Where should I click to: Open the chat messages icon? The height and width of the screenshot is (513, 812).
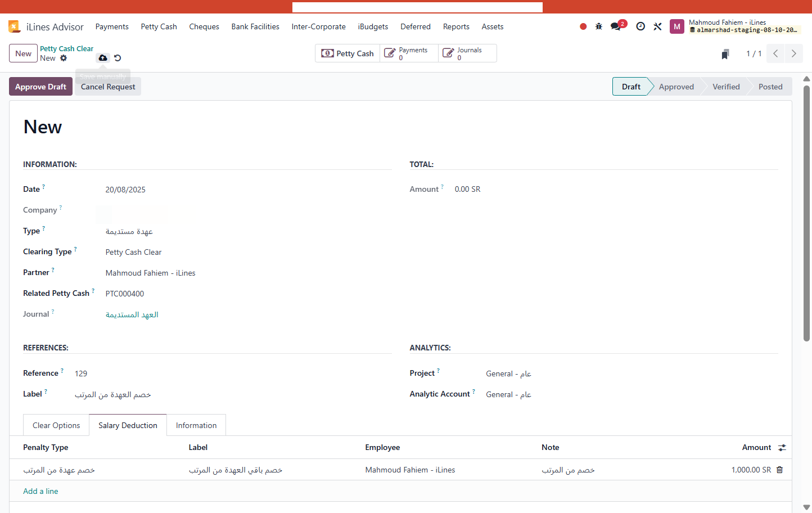(616, 26)
